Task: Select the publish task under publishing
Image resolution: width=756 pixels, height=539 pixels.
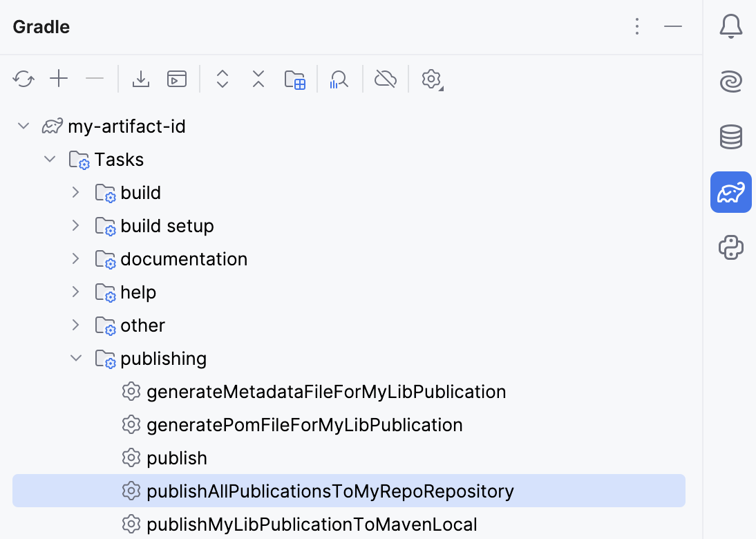Action: coord(176,457)
